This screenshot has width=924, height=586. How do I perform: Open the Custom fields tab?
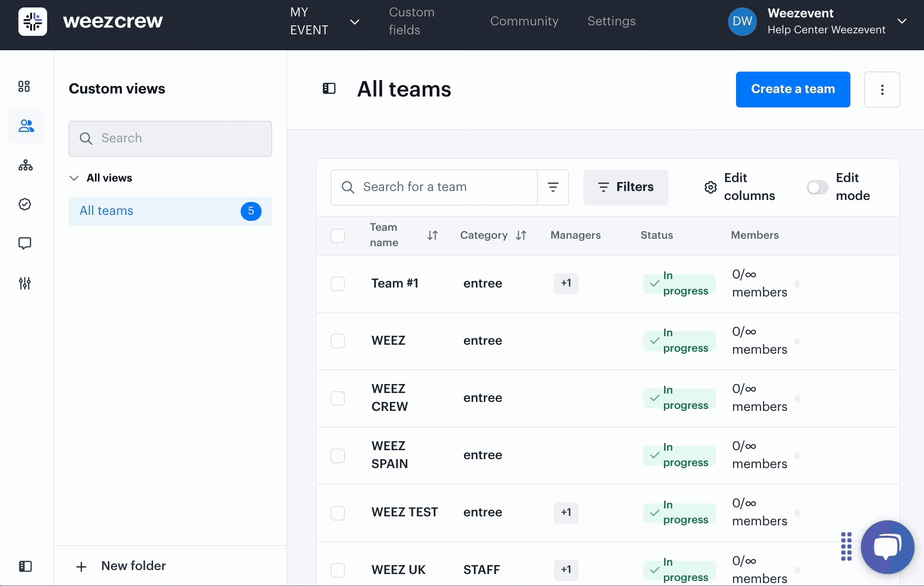[x=412, y=21]
